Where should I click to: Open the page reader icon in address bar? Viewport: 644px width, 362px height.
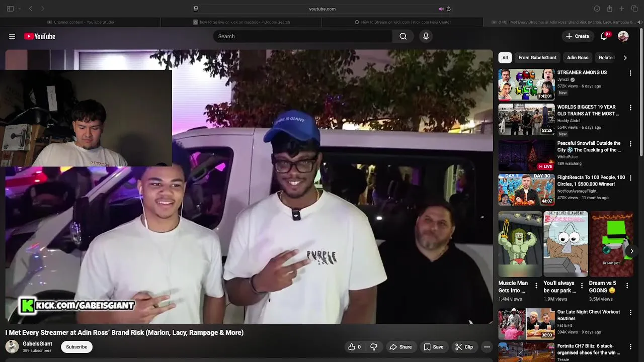click(196, 9)
